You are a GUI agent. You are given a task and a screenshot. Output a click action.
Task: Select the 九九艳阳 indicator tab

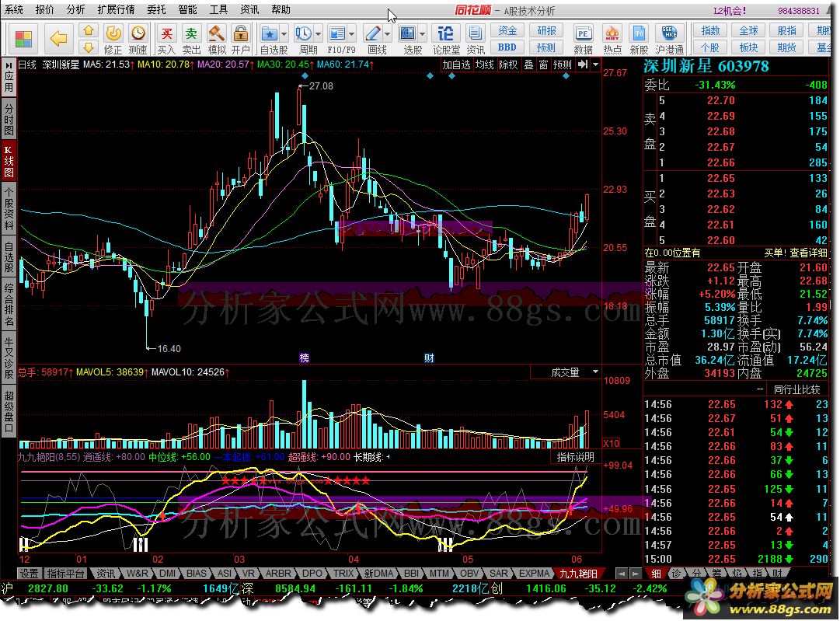579,574
